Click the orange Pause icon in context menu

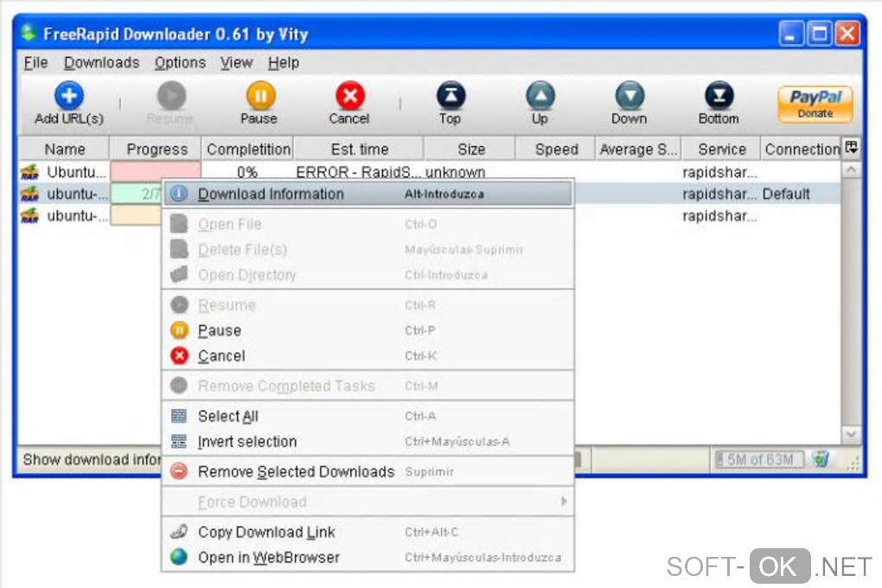(179, 330)
